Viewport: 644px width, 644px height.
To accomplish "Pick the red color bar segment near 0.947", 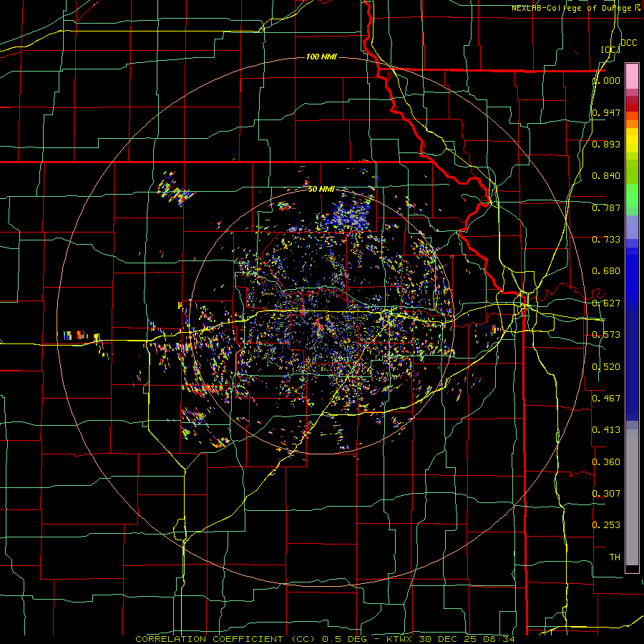I will tap(632, 107).
